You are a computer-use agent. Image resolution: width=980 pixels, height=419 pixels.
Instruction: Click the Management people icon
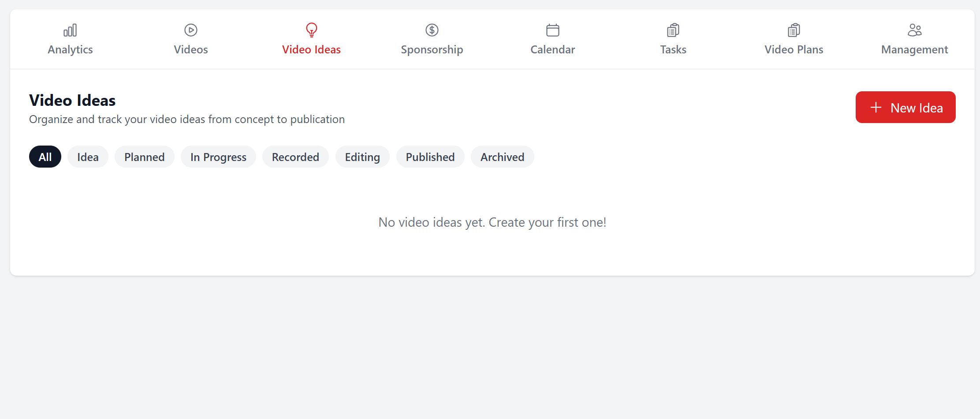(915, 30)
